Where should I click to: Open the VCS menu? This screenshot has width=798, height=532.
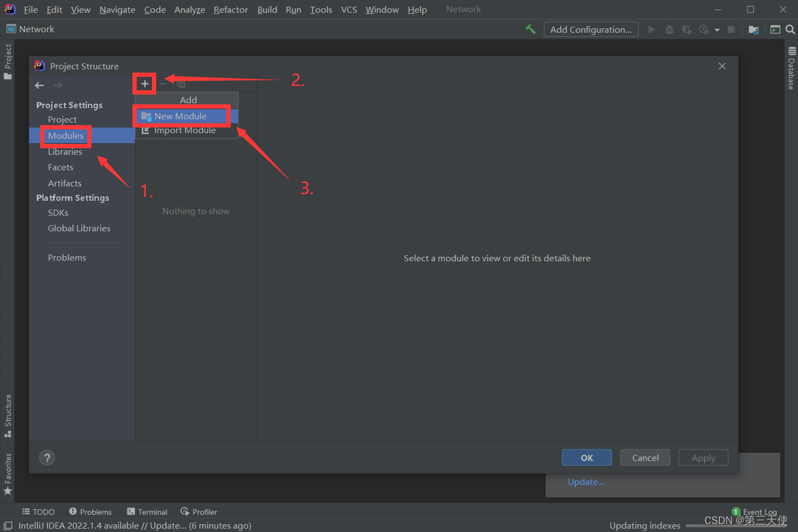[x=349, y=10]
